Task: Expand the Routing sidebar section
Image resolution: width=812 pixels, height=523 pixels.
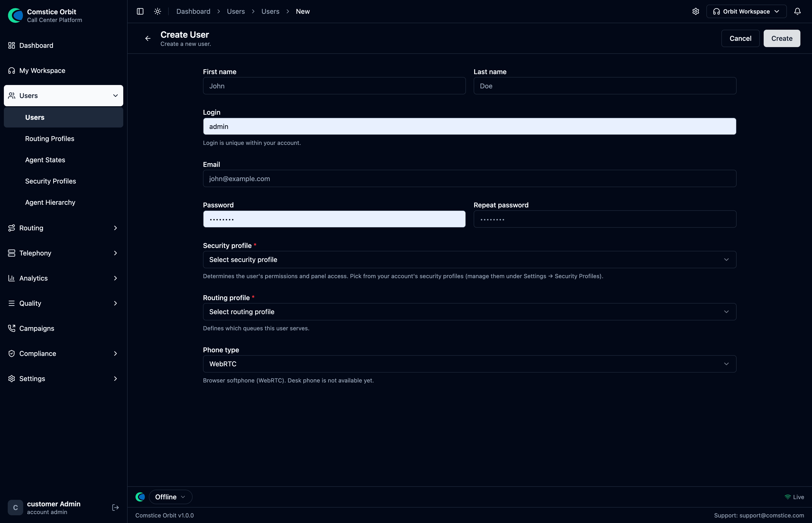Action: (115, 228)
